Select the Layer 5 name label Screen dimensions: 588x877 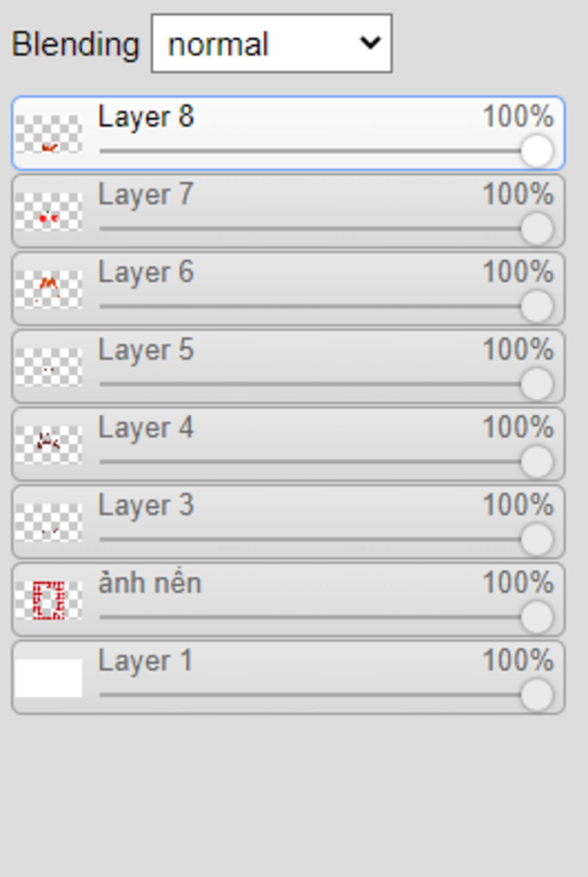(x=146, y=350)
